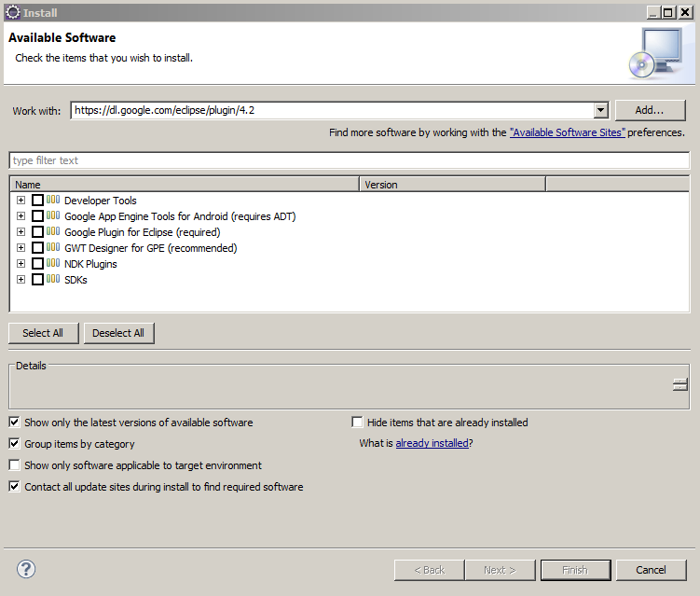Screen dimensions: 700x596
Task: Click the Details pane resize handle icon
Action: point(680,384)
